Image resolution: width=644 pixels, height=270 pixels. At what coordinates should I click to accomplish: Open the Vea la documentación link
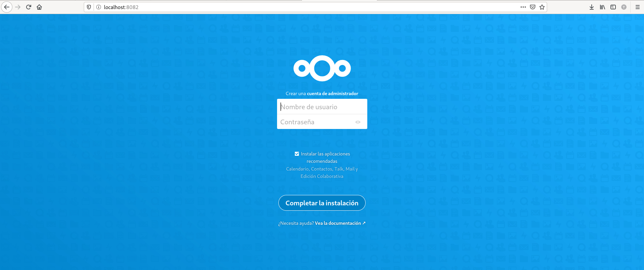[340, 223]
